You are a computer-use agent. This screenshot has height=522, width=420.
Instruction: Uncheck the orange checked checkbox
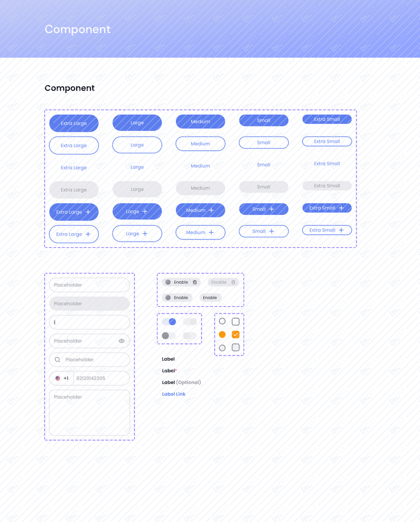pyautogui.click(x=236, y=335)
